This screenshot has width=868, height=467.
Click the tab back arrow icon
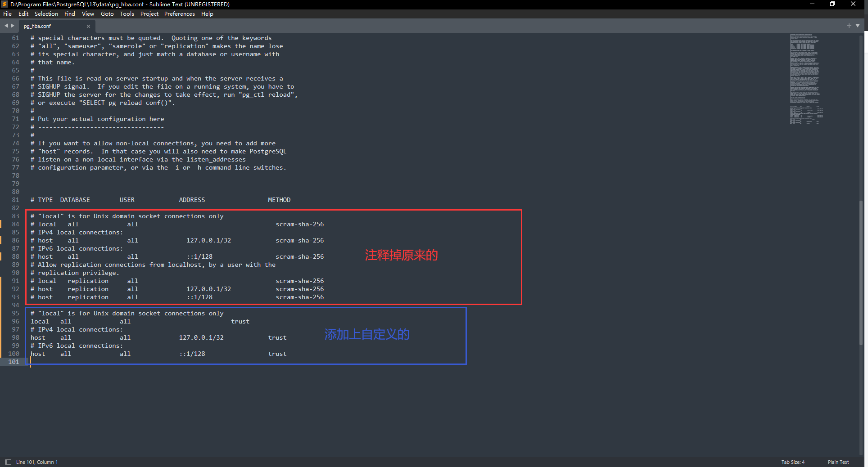(x=6, y=26)
